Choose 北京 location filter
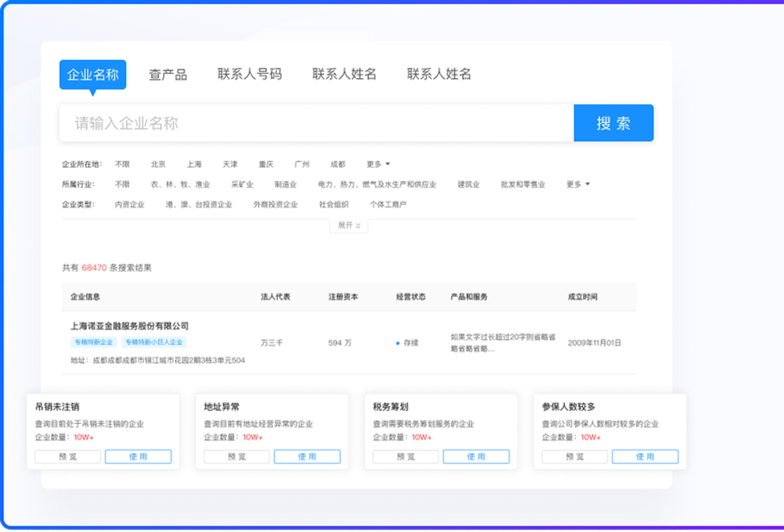 [158, 164]
